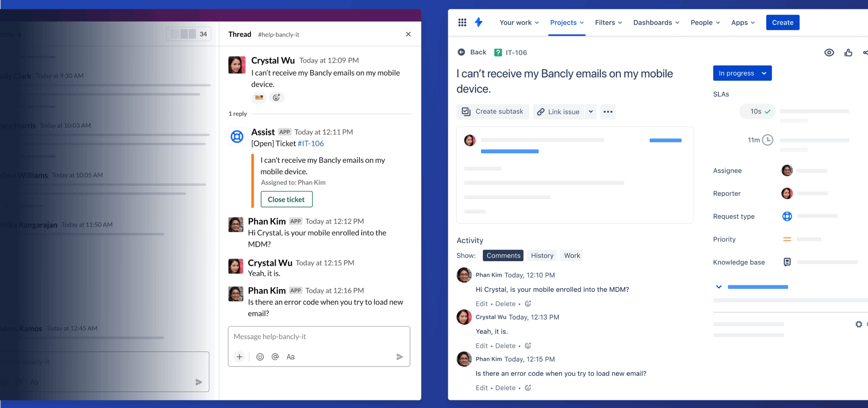Click the 11m SLA clock icon
Image resolution: width=868 pixels, height=408 pixels.
pyautogui.click(x=767, y=140)
